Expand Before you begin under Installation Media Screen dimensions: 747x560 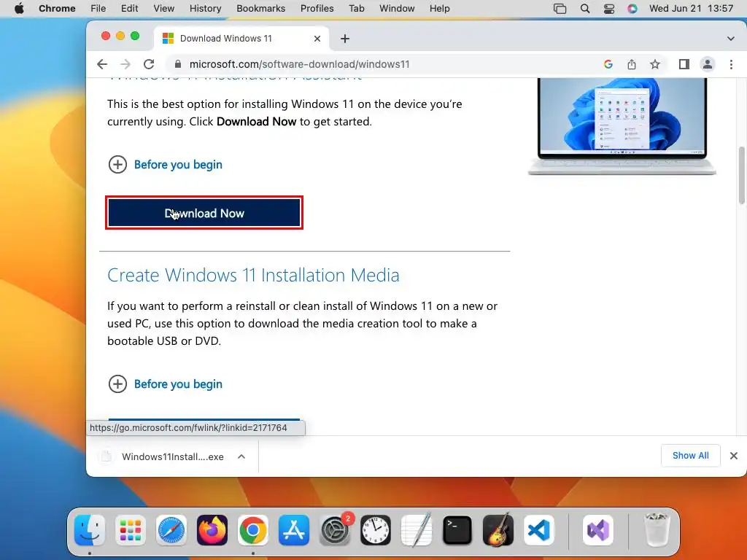[x=165, y=384]
